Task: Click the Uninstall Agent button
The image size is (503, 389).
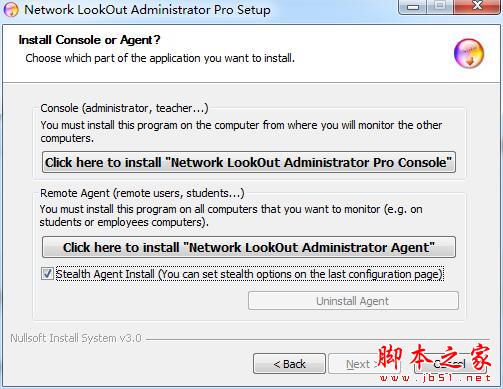Action: pos(353,301)
